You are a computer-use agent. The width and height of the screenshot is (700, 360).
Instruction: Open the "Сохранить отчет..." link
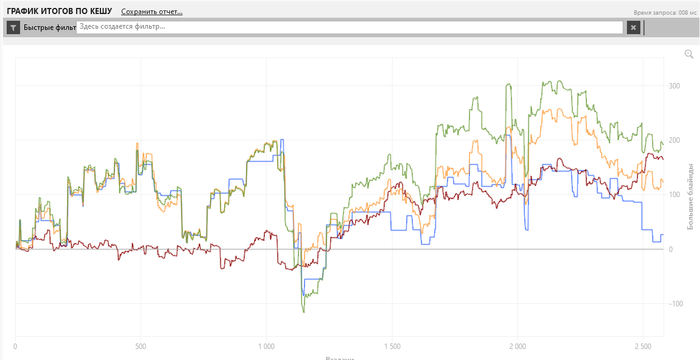coord(151,12)
